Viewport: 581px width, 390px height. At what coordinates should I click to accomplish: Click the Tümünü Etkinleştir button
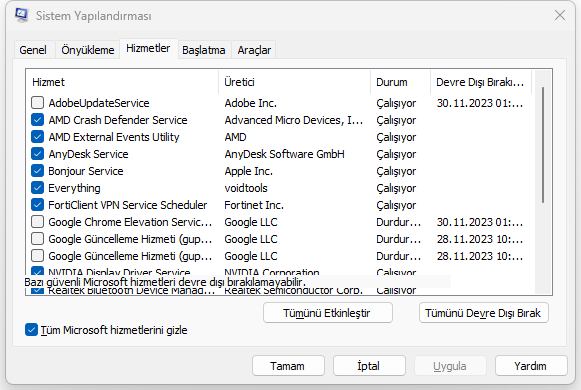(x=328, y=313)
